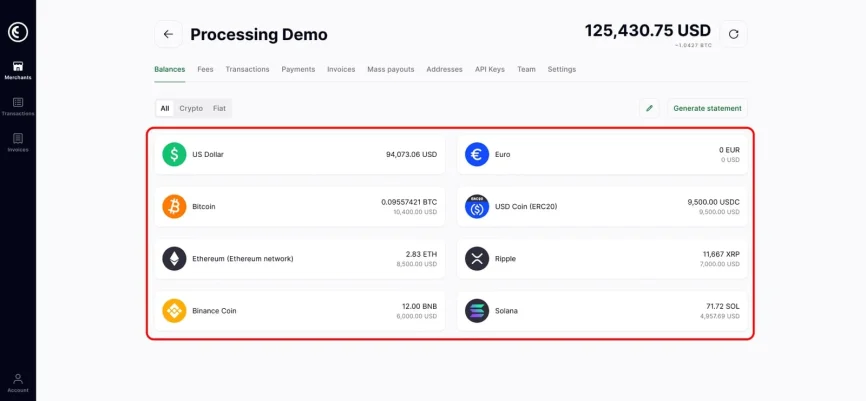
Task: Click the 2.83 ETH amount
Action: tap(421, 254)
